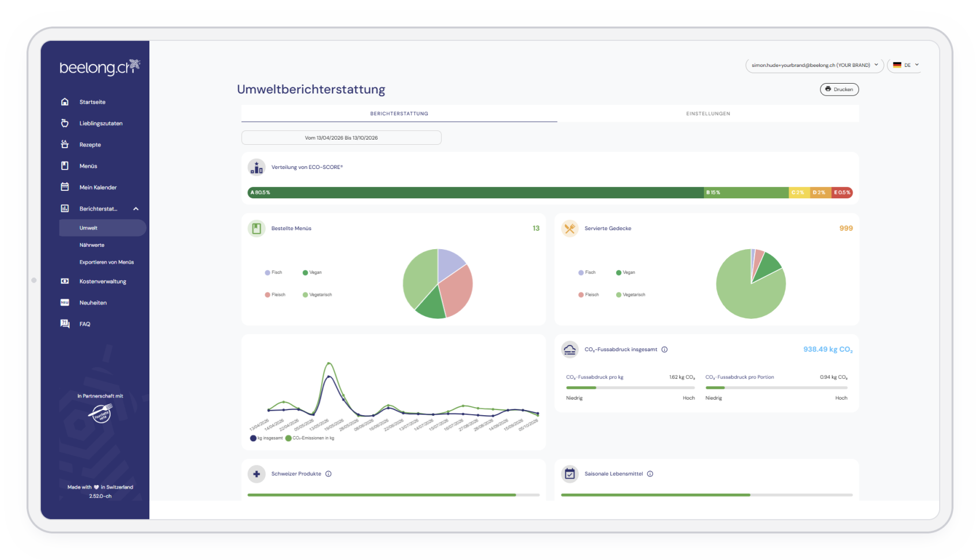Viewport: 980px width, 560px height.
Task: Click the Saisonale Lebensmittel calendar icon
Action: click(570, 474)
